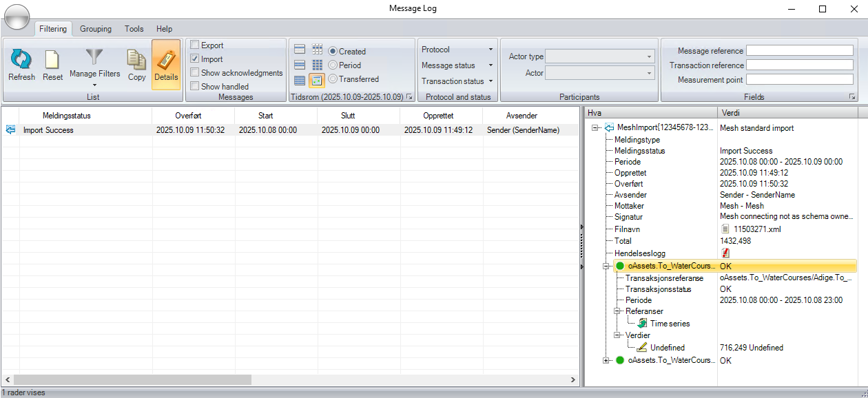Click the Time series reference icon
Viewport: 868px width, 398px height.
(x=642, y=323)
